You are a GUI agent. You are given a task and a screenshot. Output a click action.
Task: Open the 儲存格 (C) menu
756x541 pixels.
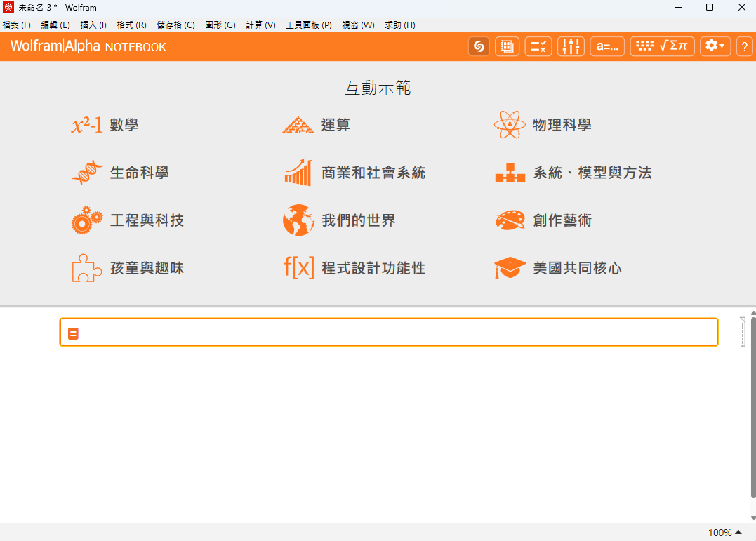176,25
